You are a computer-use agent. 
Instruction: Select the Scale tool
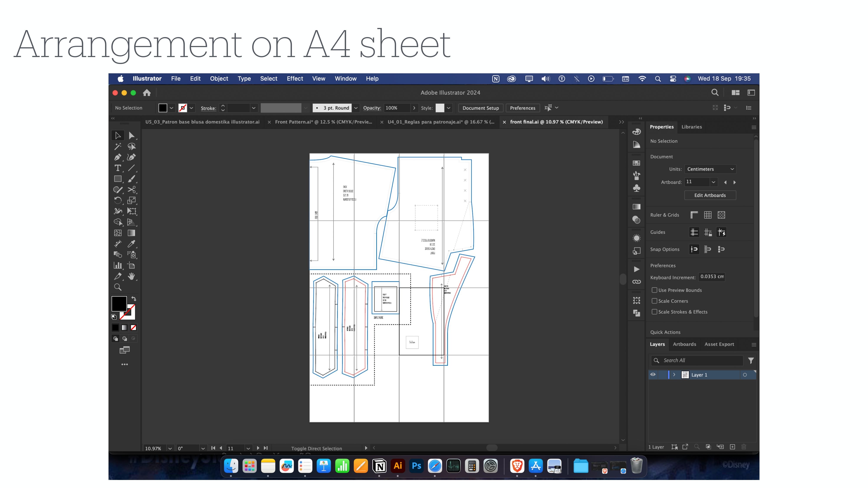coord(132,200)
